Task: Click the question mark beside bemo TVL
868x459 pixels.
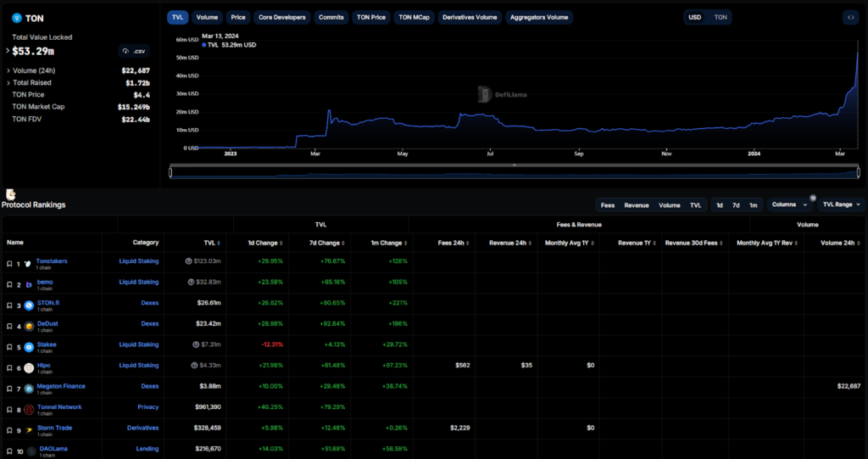Action: [x=191, y=283]
